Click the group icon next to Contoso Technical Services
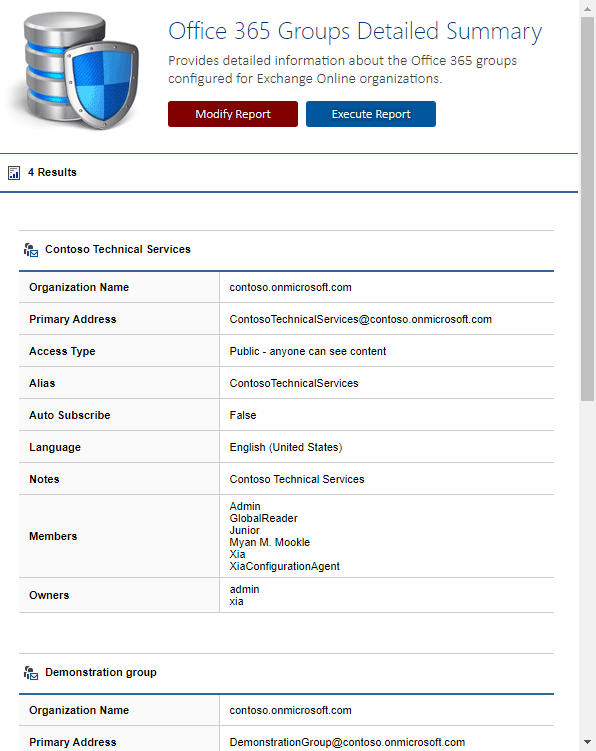The height and width of the screenshot is (751, 596). [x=31, y=250]
